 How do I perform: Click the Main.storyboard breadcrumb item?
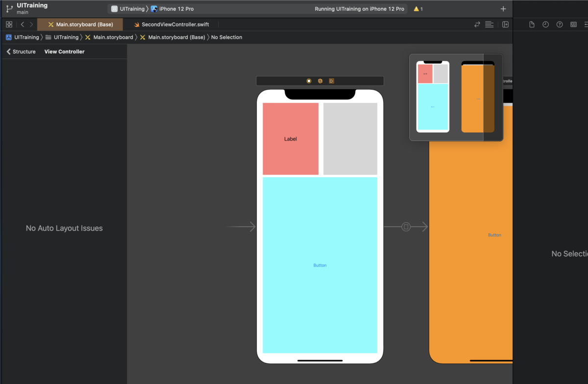click(x=109, y=37)
